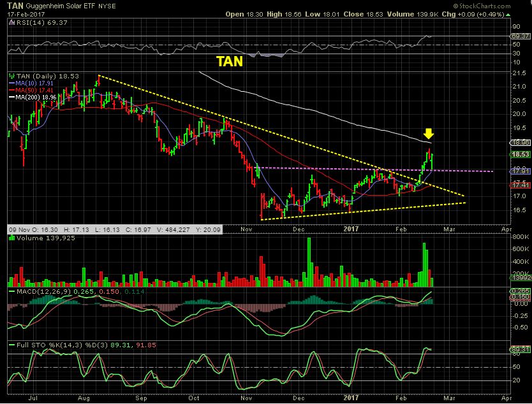Click the Open 18.30 value
The height and width of the screenshot is (404, 532).
244,14
